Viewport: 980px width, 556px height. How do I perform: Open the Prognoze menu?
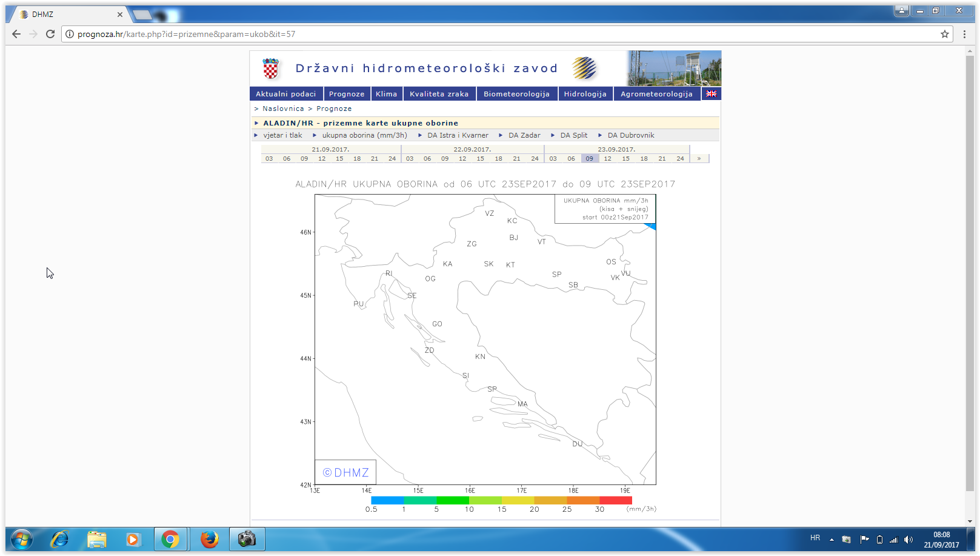[347, 94]
